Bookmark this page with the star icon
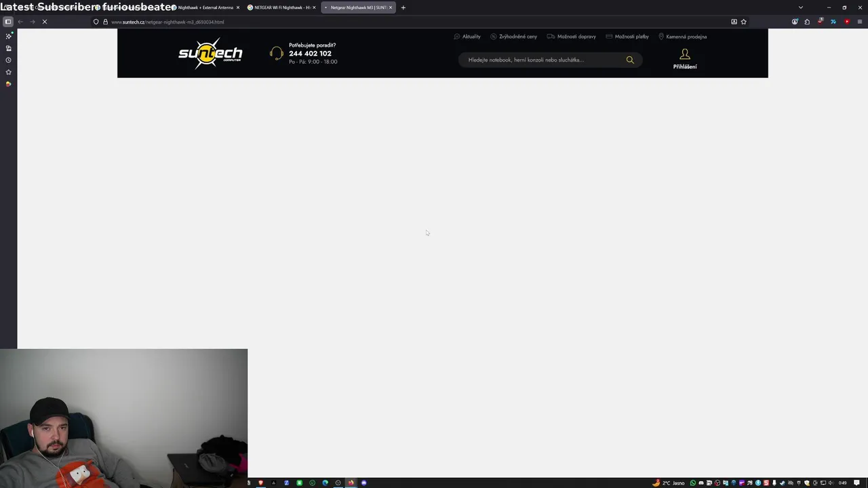 pyautogui.click(x=743, y=22)
